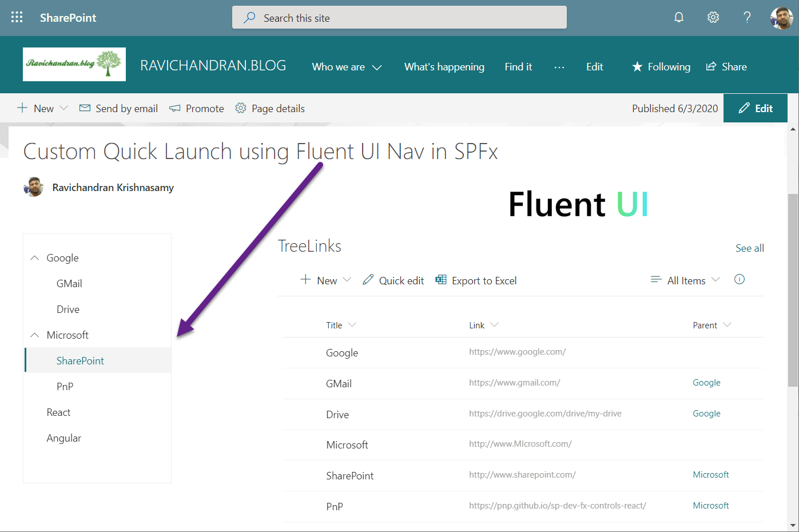Click the info icon beside All Items
Viewport: 799px width, 532px height.
tap(739, 279)
